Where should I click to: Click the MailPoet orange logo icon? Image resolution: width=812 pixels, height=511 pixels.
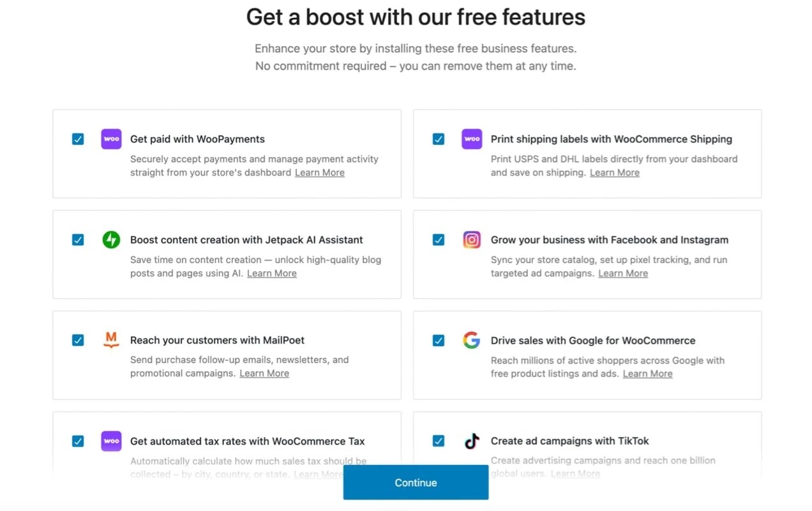click(x=110, y=340)
